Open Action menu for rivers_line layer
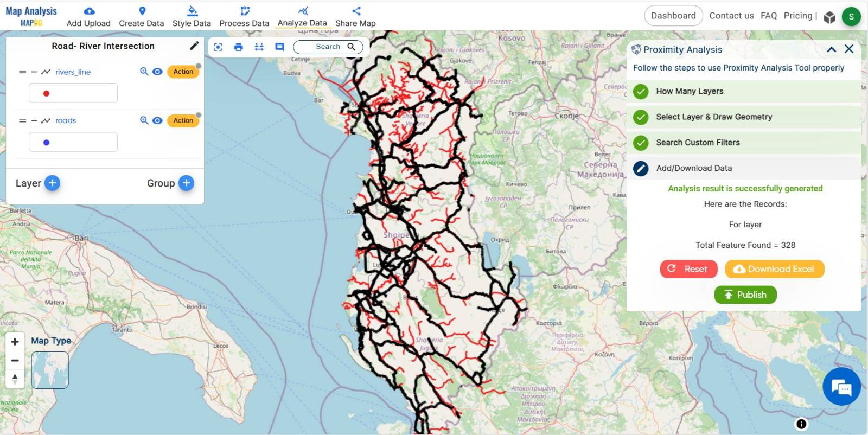 point(183,72)
